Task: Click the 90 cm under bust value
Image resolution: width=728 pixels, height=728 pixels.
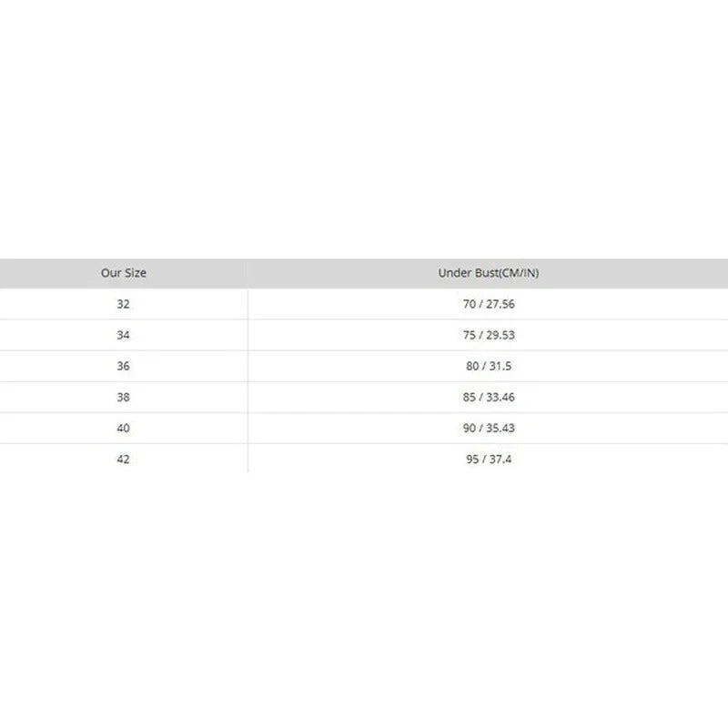Action: pyautogui.click(x=470, y=428)
